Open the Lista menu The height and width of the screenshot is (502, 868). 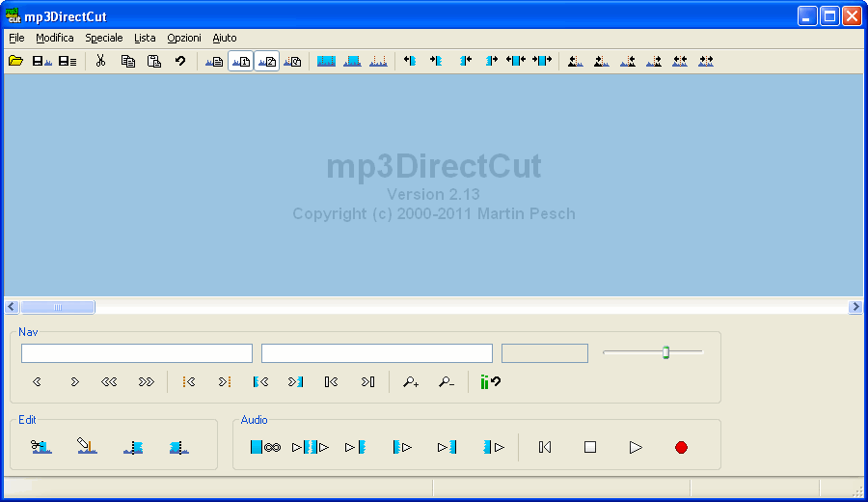coord(145,38)
